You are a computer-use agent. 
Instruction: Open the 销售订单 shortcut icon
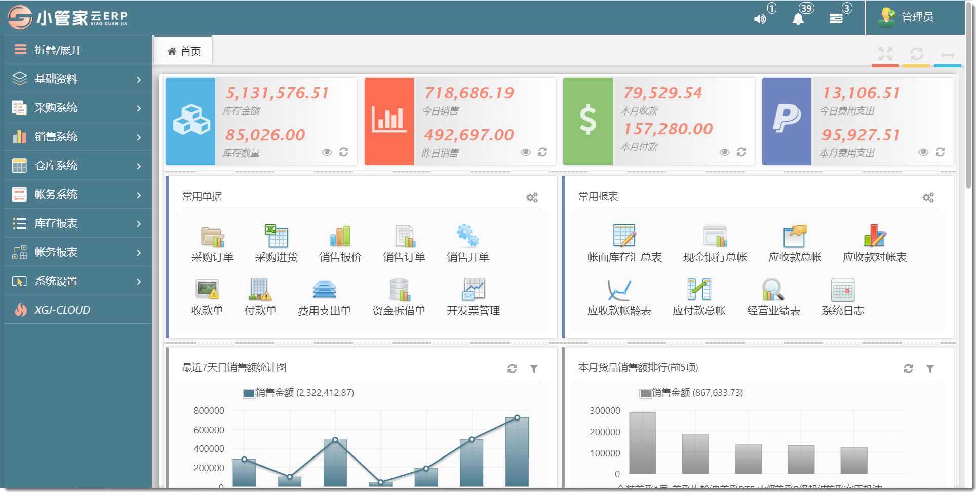pyautogui.click(x=404, y=237)
